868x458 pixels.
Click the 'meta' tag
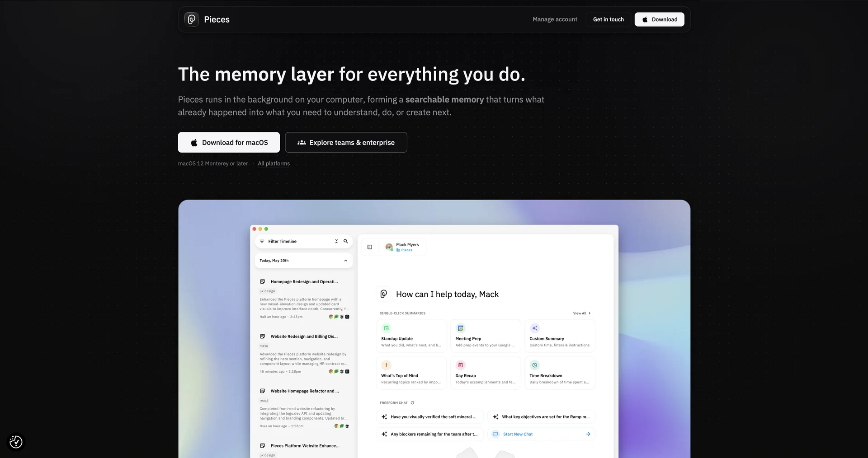pos(264,346)
